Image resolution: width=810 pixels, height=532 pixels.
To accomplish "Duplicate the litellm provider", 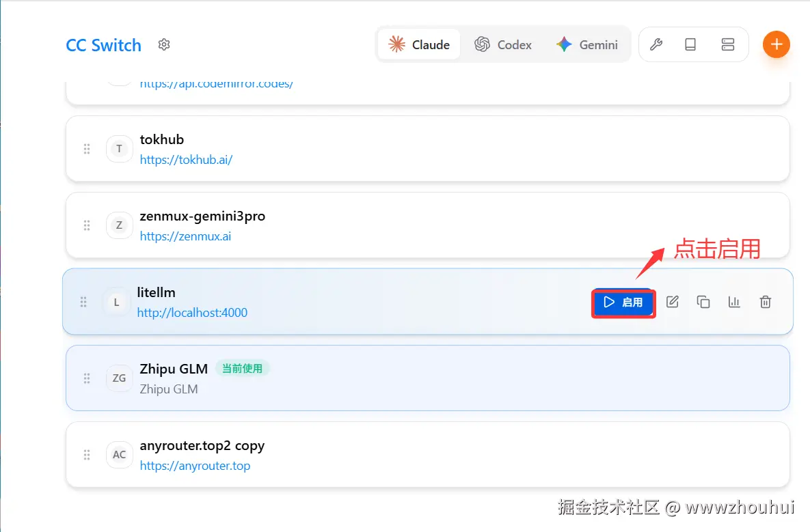I will [703, 302].
